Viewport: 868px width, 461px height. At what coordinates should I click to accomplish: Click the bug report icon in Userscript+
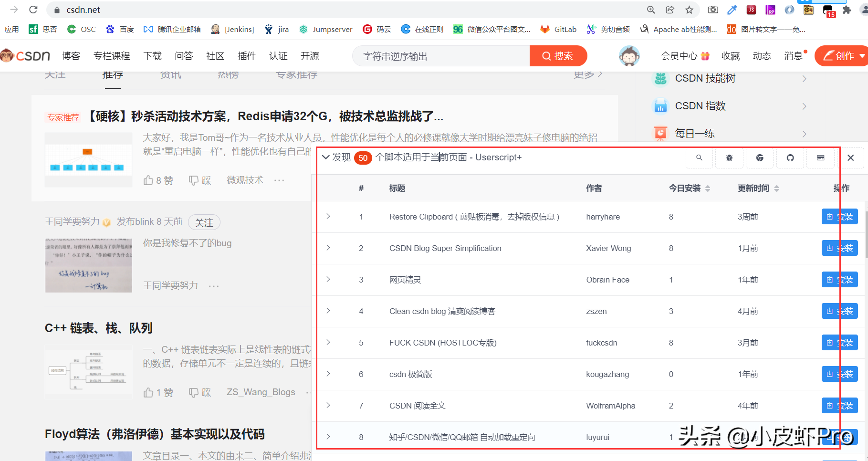[x=729, y=157]
